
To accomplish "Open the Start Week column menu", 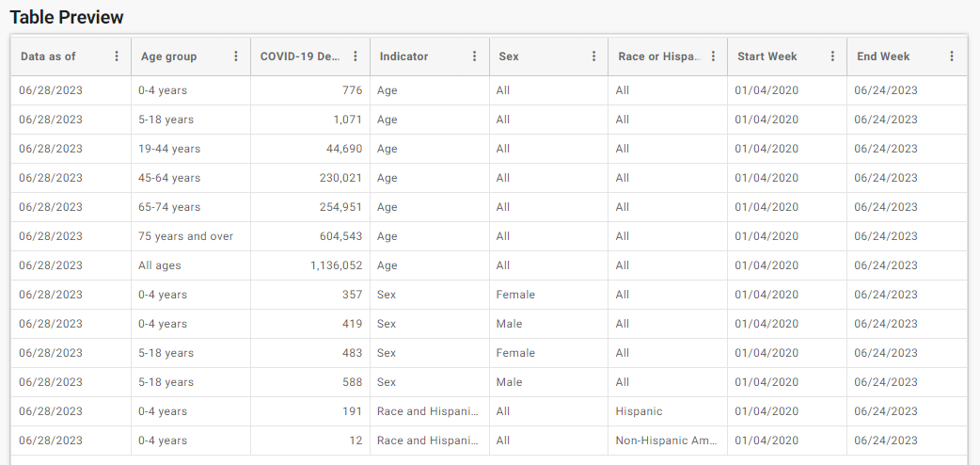I will click(x=832, y=56).
